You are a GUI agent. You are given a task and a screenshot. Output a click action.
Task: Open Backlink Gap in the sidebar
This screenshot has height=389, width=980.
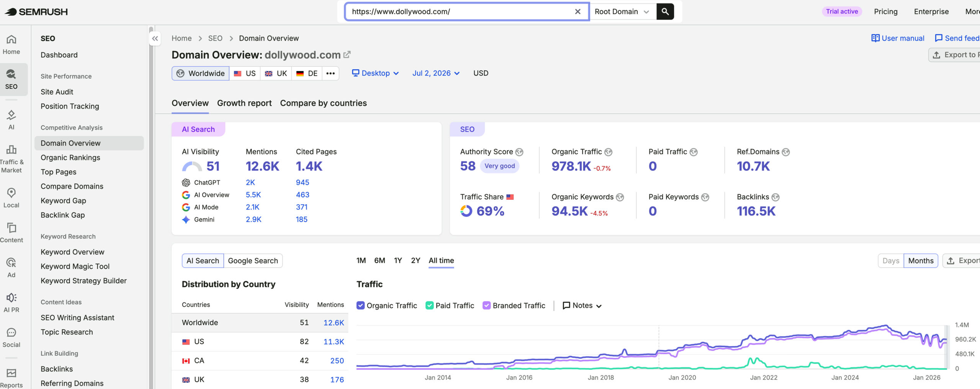point(63,215)
